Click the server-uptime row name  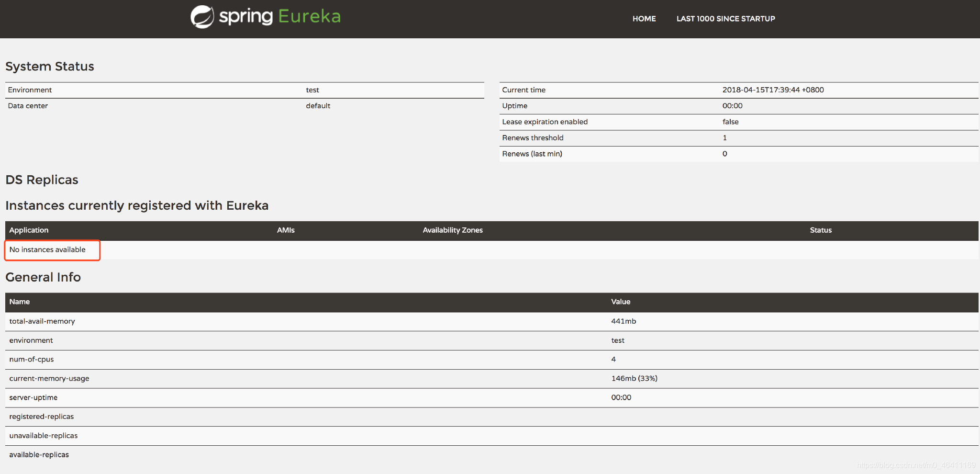[33, 398]
